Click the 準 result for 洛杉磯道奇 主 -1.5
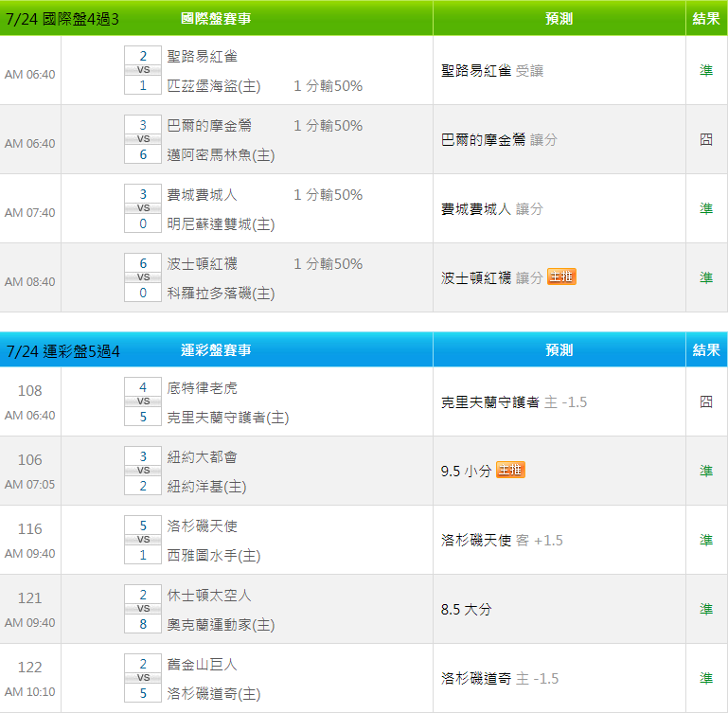This screenshot has height=713, width=728. tap(706, 678)
